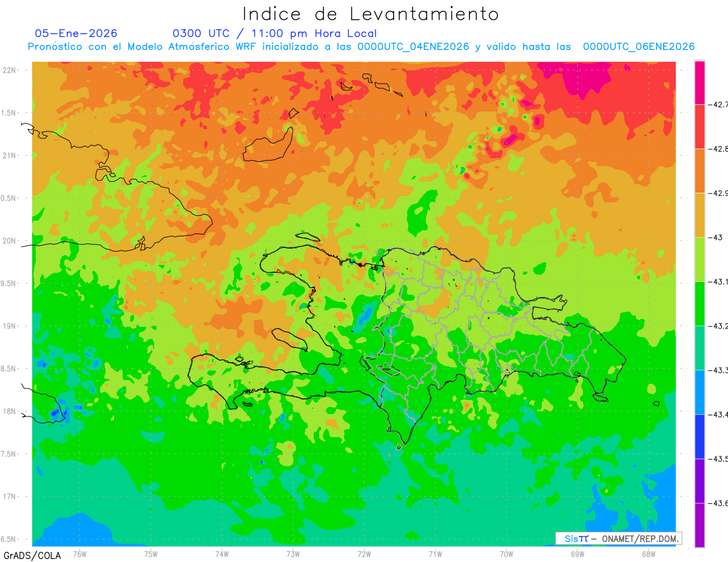Select the date text "05-Ene-2026"
728x562 pixels.
tap(76, 33)
